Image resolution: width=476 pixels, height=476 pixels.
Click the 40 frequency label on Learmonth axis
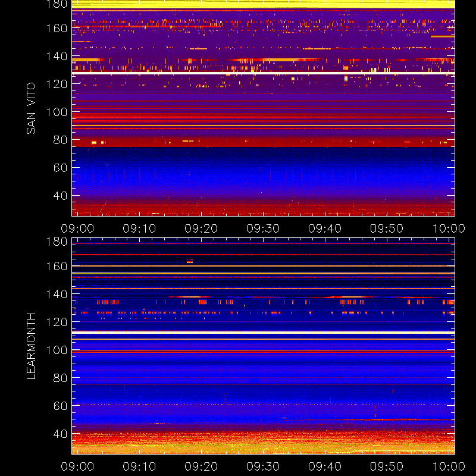click(x=60, y=434)
